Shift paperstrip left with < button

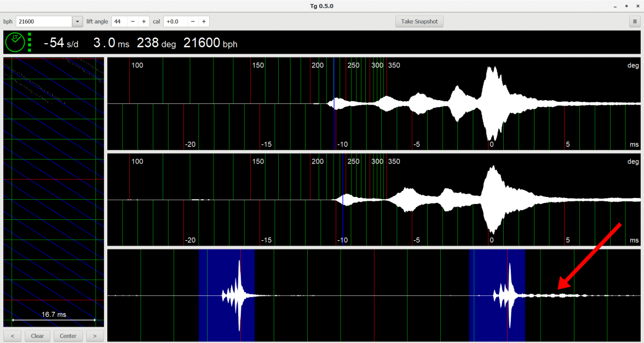(x=13, y=335)
